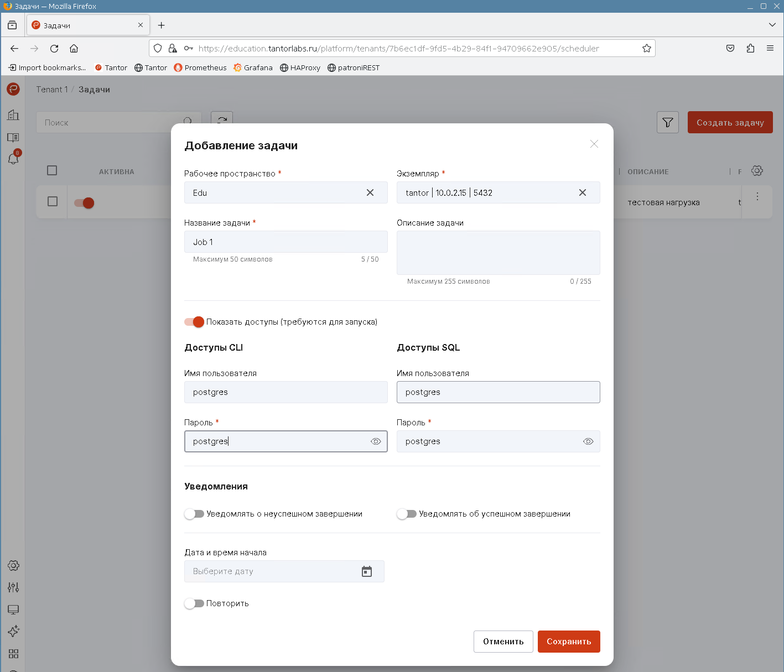The width and height of the screenshot is (784, 672).
Task: Expand the Экземпляр combo box
Action: 487,192
